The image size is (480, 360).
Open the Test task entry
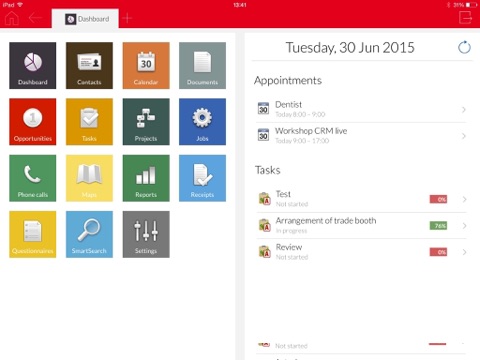(x=361, y=199)
